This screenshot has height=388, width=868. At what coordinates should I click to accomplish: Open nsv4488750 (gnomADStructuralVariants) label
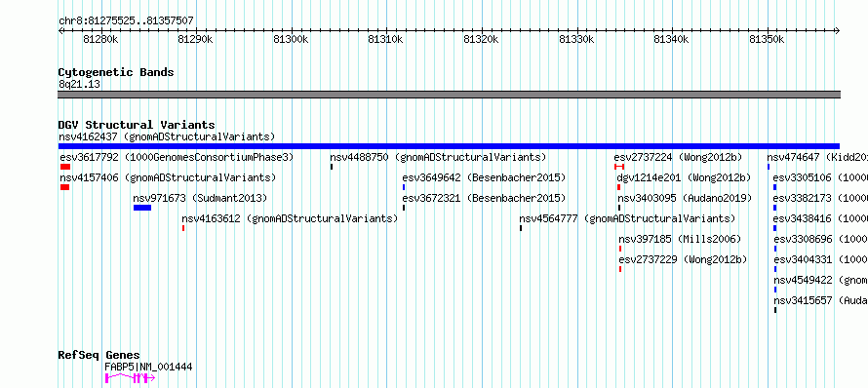[438, 157]
